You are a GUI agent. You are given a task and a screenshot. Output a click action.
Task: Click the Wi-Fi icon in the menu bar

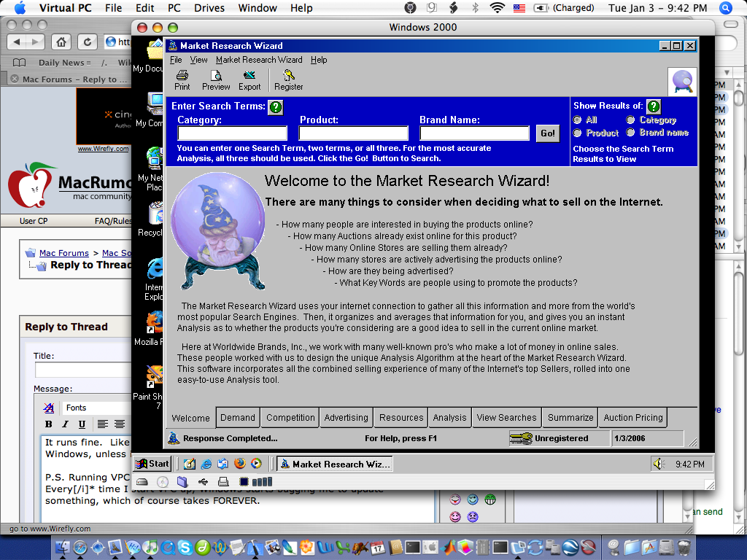(x=498, y=7)
